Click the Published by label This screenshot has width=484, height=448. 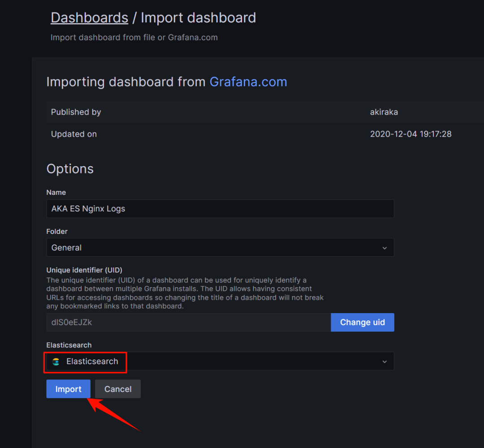(76, 112)
